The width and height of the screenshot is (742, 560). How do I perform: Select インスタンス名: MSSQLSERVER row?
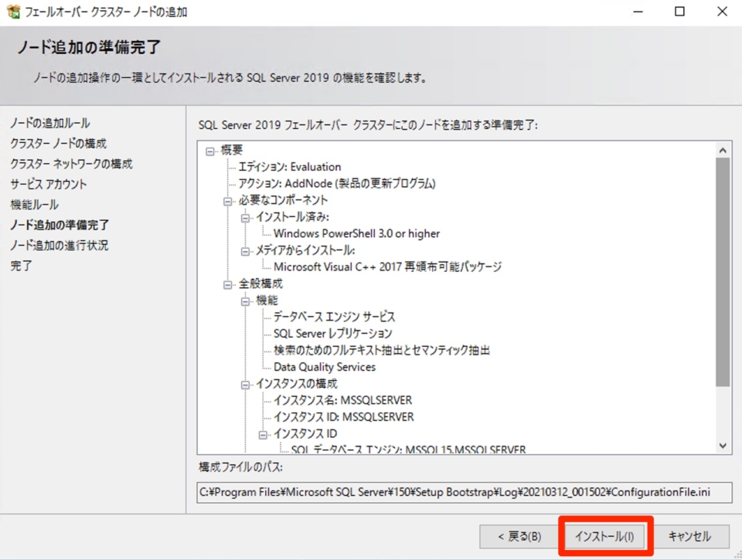coord(342,401)
